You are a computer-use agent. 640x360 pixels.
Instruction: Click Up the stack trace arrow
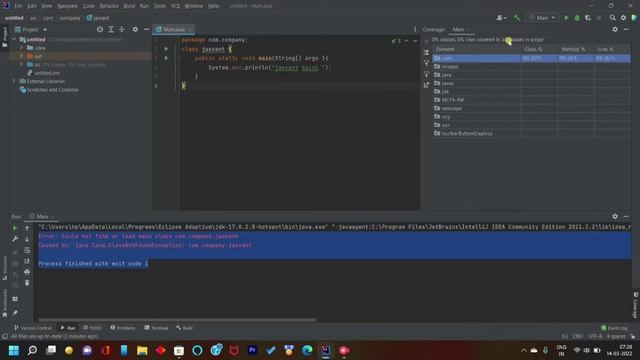tap(27, 228)
